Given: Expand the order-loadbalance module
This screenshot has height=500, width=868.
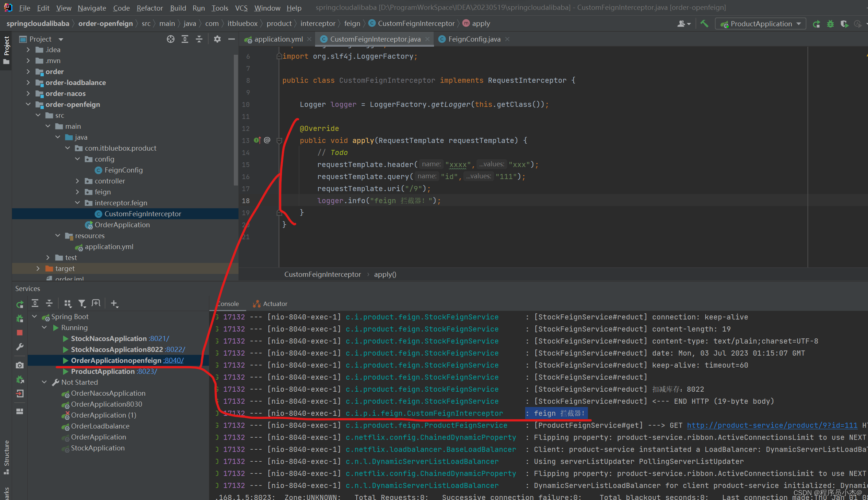Looking at the screenshot, I should tap(28, 82).
